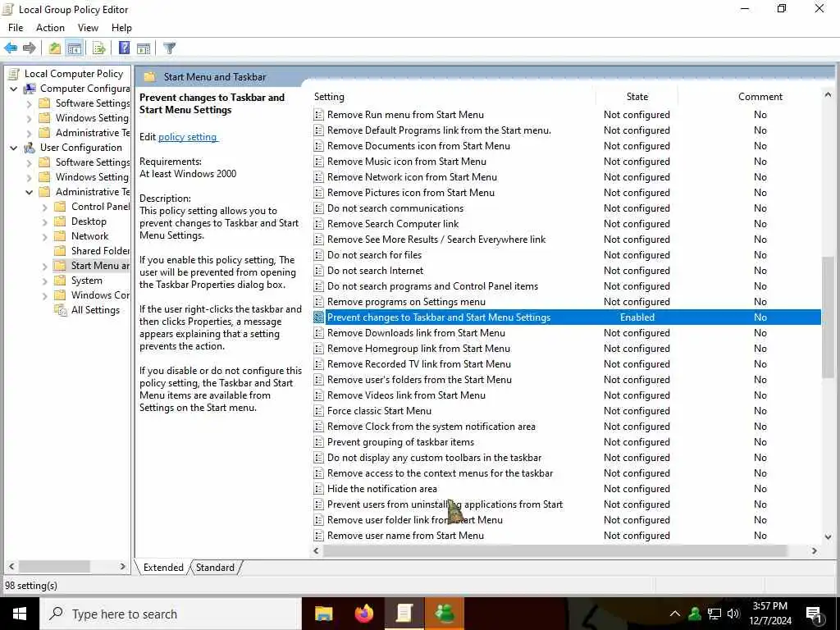Collapse the User Configuration node
840x630 pixels.
[x=14, y=148]
